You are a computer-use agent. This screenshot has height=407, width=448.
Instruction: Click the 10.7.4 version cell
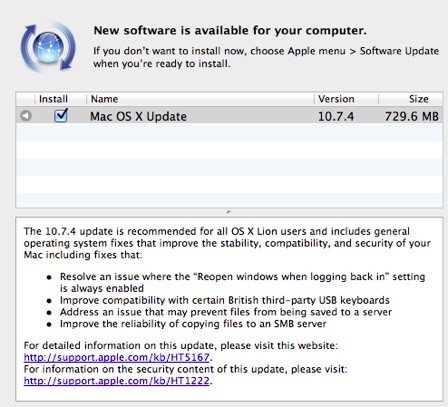[x=336, y=116]
